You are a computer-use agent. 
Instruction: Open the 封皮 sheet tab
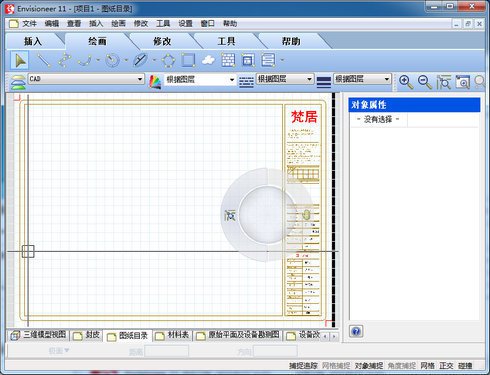[x=86, y=335]
